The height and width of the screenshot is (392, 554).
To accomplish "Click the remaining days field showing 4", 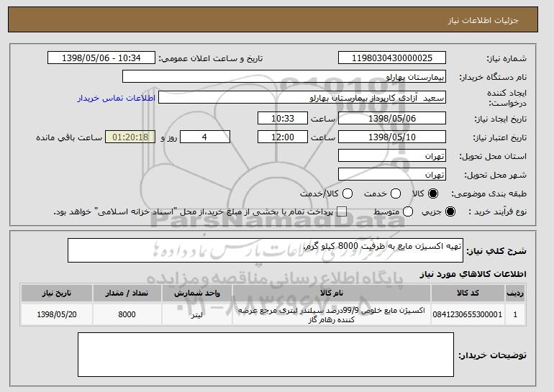I will [205, 137].
